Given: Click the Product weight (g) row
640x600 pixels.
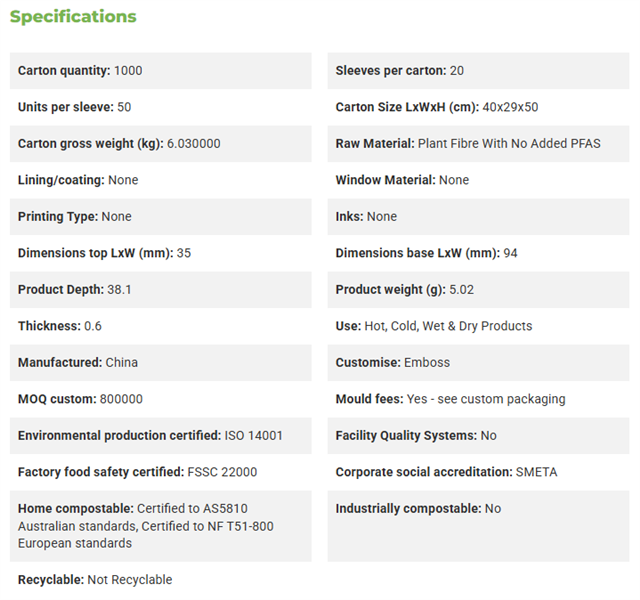Looking at the screenshot, I should 478,290.
